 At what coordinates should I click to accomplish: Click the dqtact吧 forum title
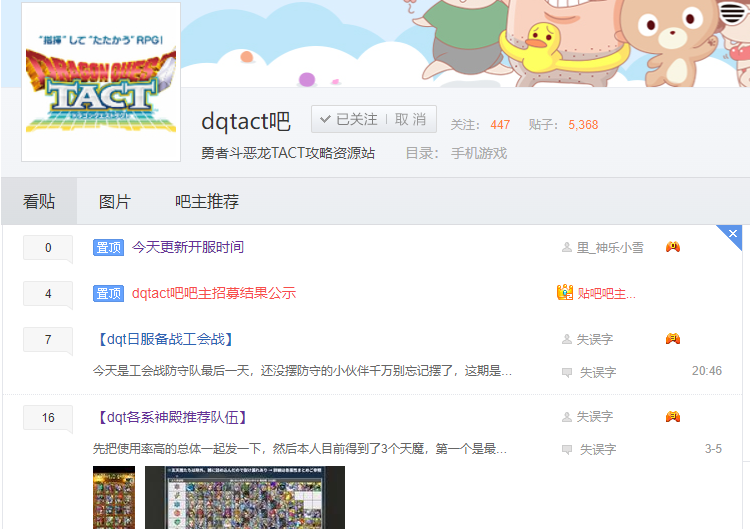(246, 121)
